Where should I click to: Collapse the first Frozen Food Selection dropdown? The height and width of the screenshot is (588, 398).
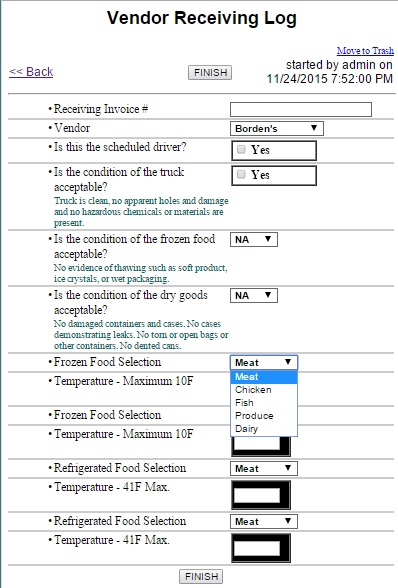264,363
